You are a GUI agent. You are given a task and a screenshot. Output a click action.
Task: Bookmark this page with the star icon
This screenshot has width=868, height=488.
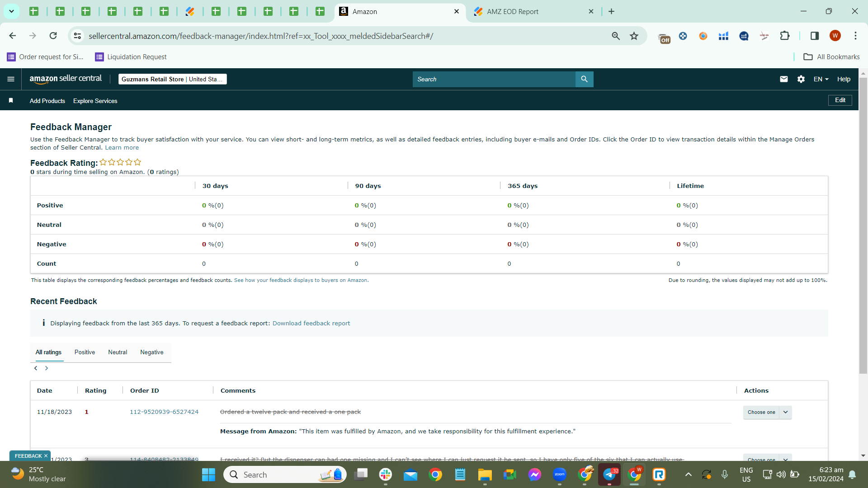click(x=634, y=36)
